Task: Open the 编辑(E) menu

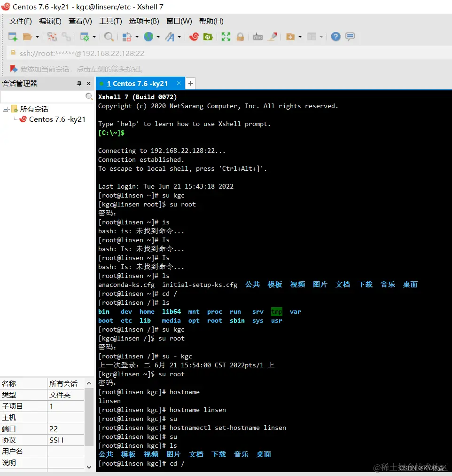Action: pos(50,21)
